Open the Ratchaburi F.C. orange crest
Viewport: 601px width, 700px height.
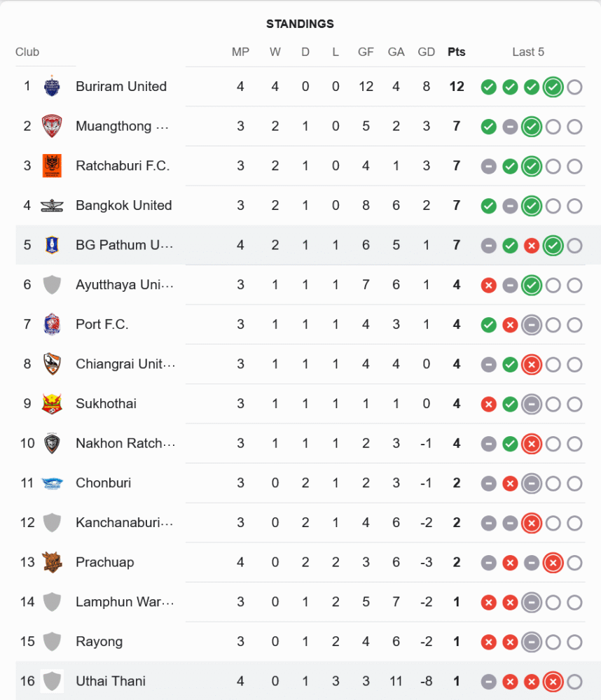pyautogui.click(x=52, y=166)
